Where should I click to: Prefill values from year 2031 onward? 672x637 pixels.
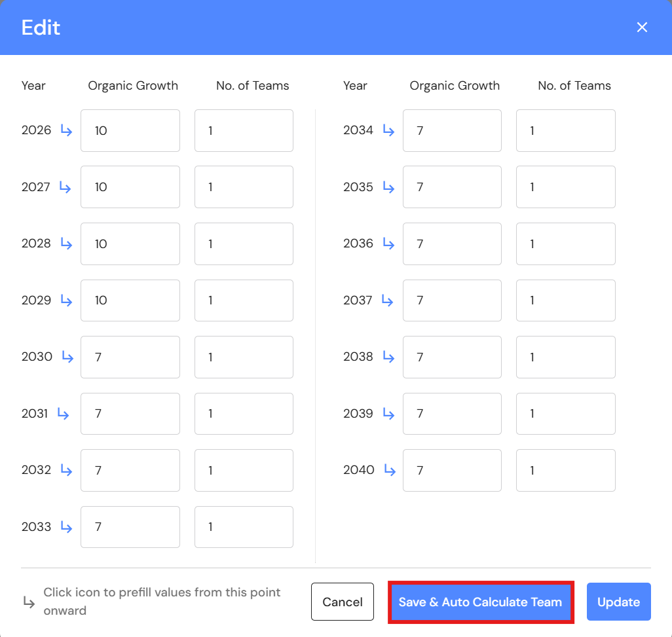tap(63, 414)
